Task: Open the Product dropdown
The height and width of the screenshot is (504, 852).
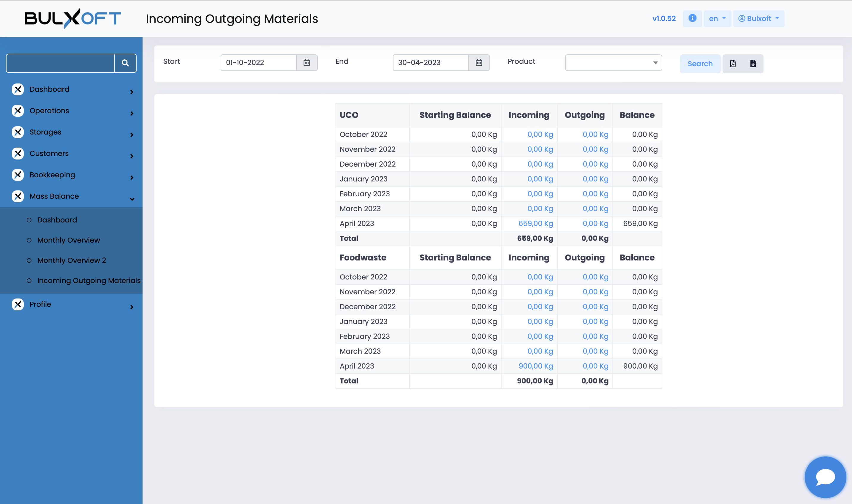Action: pyautogui.click(x=613, y=62)
